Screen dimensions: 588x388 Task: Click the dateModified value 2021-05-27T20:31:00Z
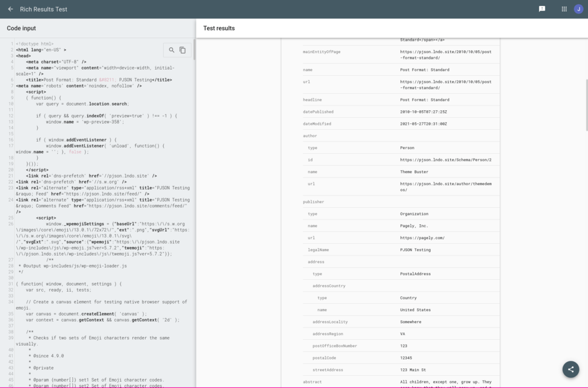(423, 124)
